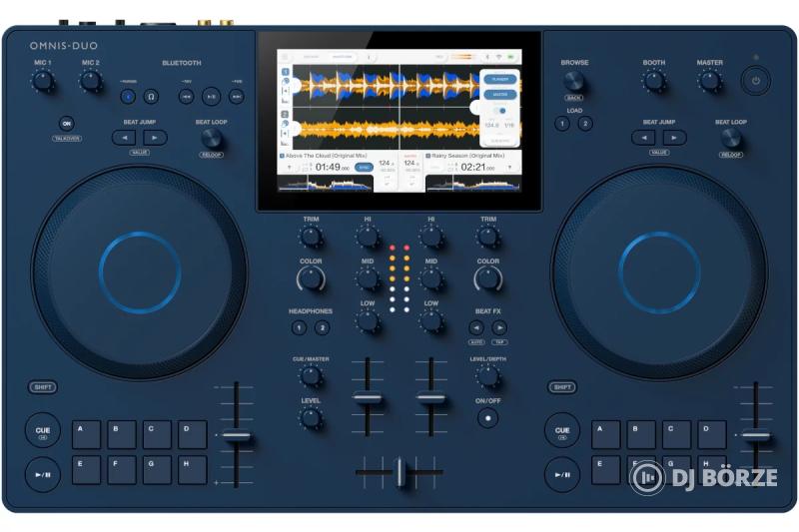Hit the left deck Beat Jump forward arrow

point(155,138)
